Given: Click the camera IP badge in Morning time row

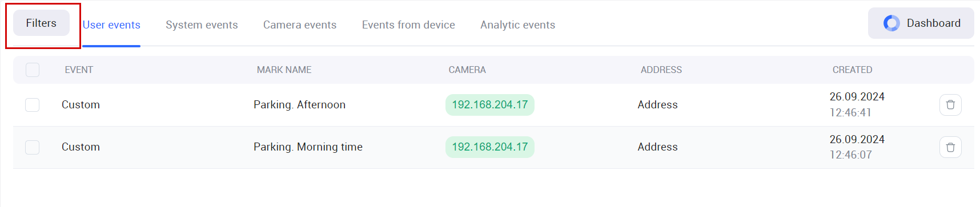Looking at the screenshot, I should [x=490, y=147].
